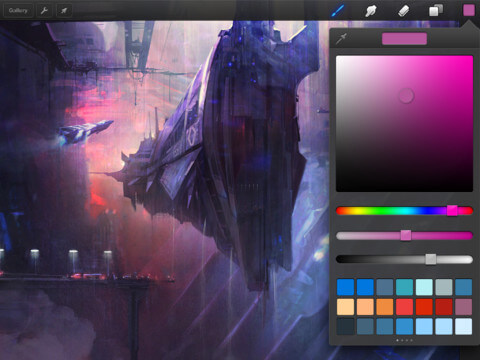Image resolution: width=480 pixels, height=360 pixels.
Task: Select the mauve swatch
Action: pyautogui.click(x=463, y=307)
